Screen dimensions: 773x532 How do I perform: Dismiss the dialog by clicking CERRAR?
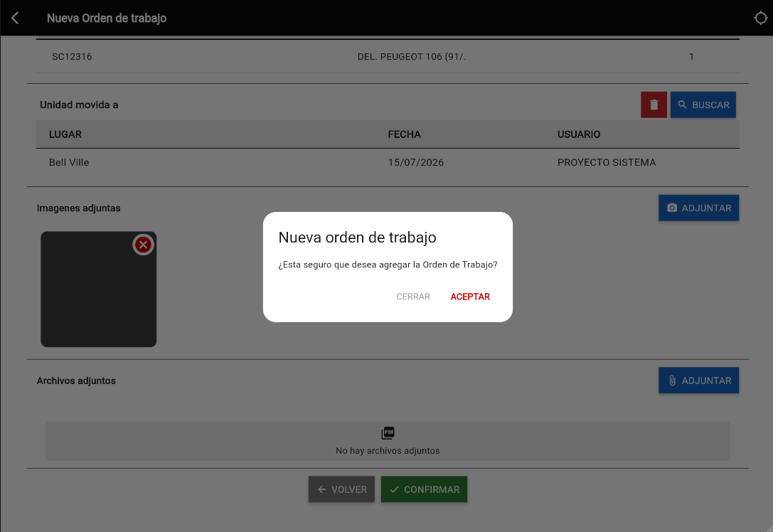(x=413, y=297)
